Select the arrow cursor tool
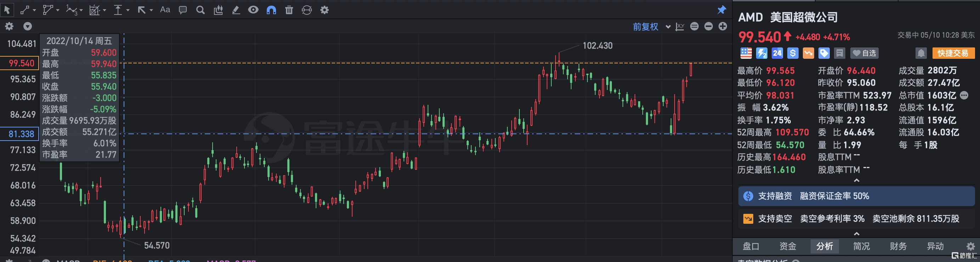The width and height of the screenshot is (980, 262). tap(7, 10)
